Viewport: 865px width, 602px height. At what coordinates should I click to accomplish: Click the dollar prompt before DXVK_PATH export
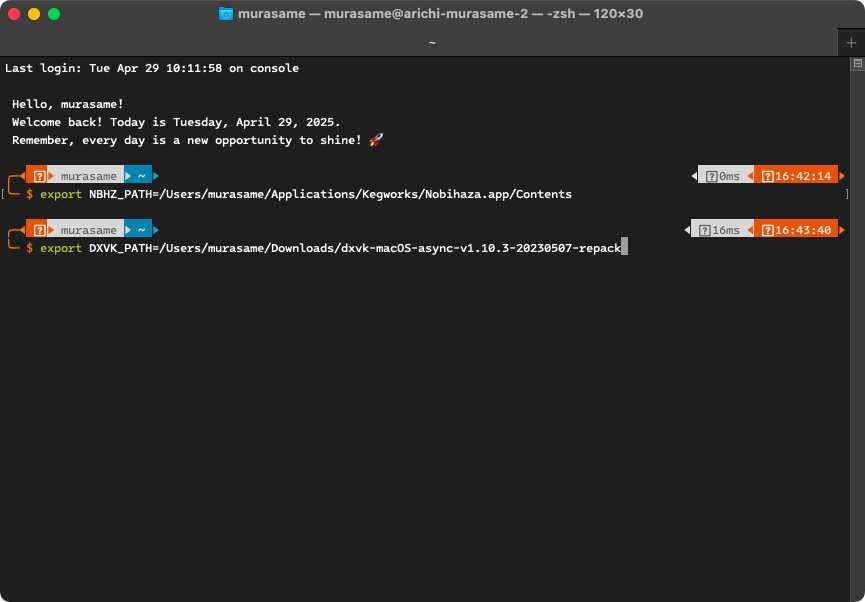tap(30, 247)
